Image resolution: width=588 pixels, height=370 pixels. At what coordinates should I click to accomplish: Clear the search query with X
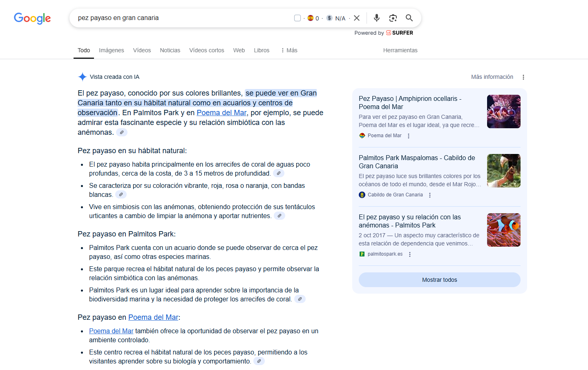click(357, 18)
